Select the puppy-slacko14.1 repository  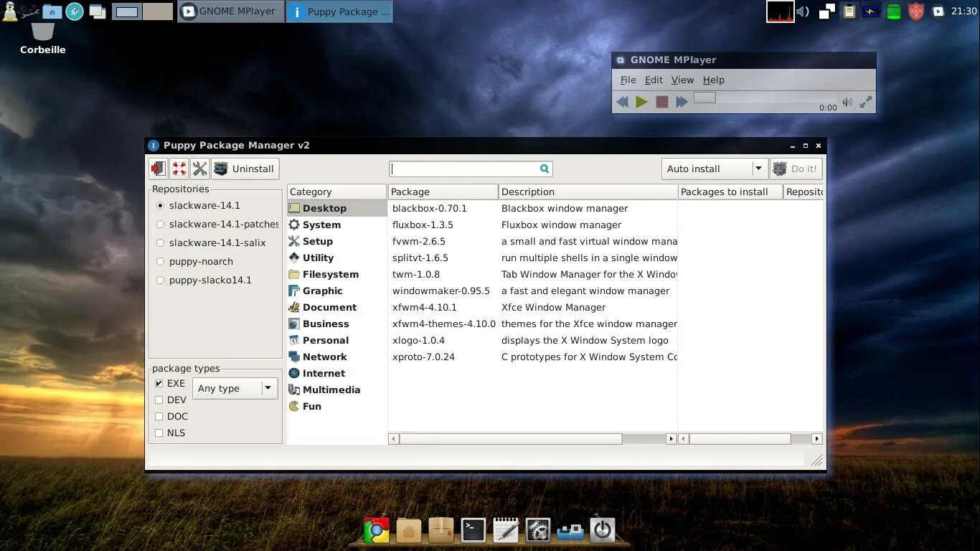(204, 280)
